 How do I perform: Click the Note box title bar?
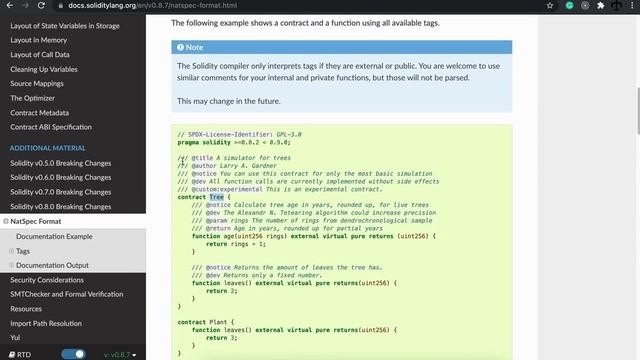[x=342, y=47]
